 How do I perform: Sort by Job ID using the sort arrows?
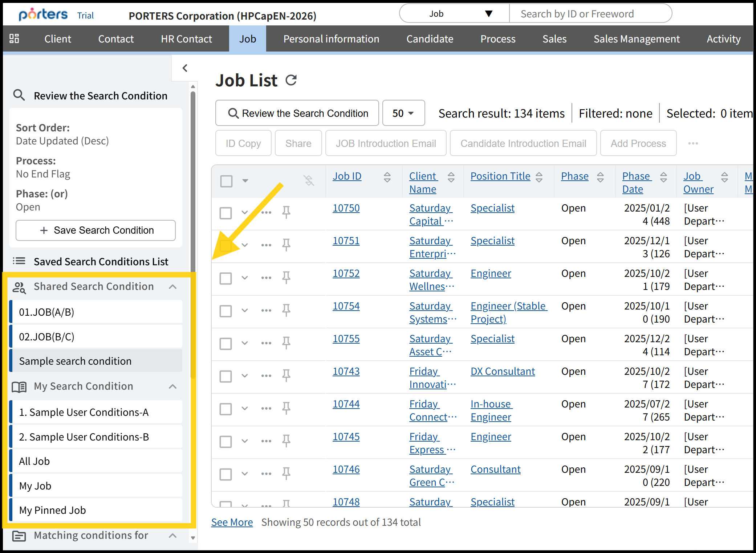(x=387, y=177)
